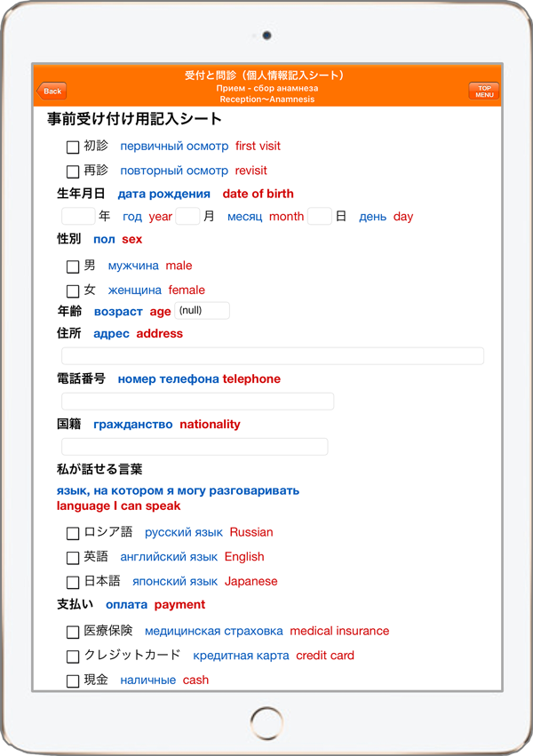Click the address input field

point(273,356)
